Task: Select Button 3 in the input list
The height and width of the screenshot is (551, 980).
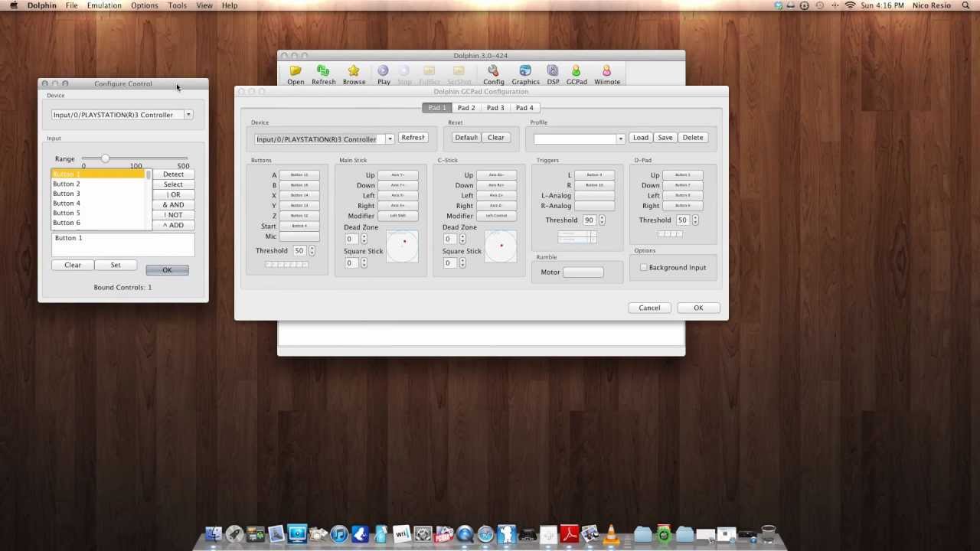Action: 98,194
